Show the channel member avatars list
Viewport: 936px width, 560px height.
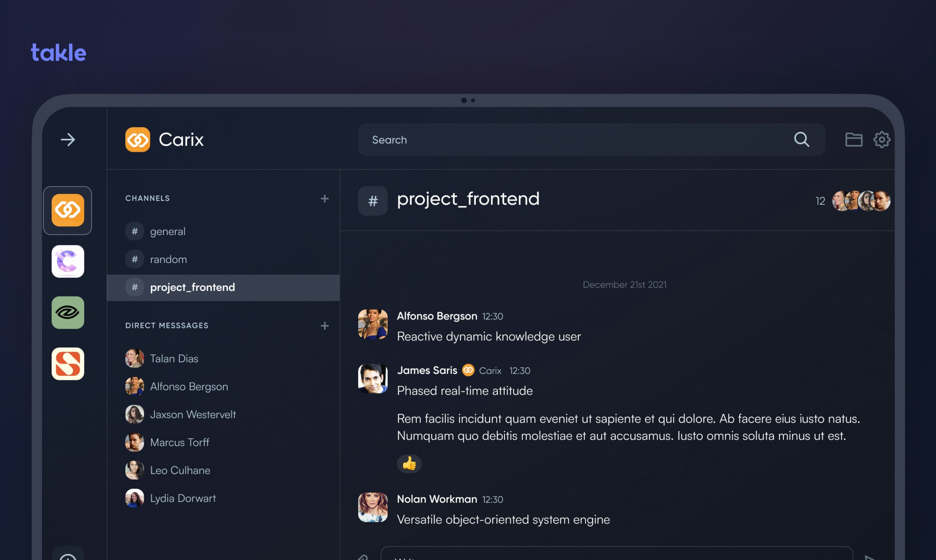(861, 201)
